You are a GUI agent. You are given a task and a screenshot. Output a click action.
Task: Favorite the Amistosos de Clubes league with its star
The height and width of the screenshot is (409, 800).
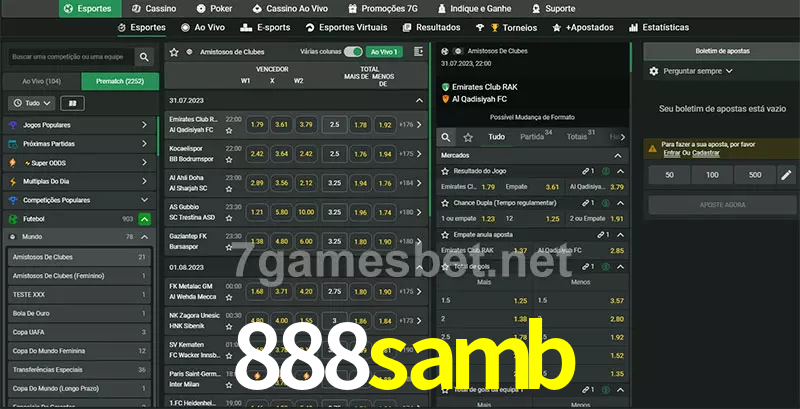point(174,52)
